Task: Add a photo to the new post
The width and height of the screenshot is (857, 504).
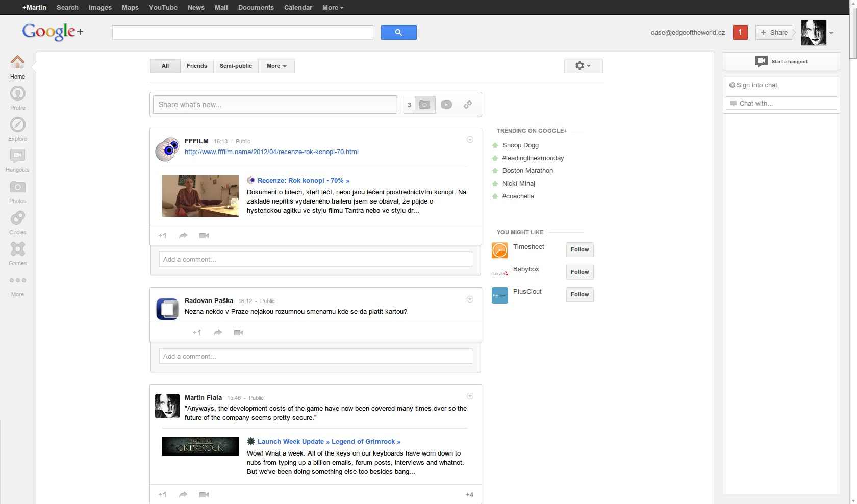Action: point(424,105)
